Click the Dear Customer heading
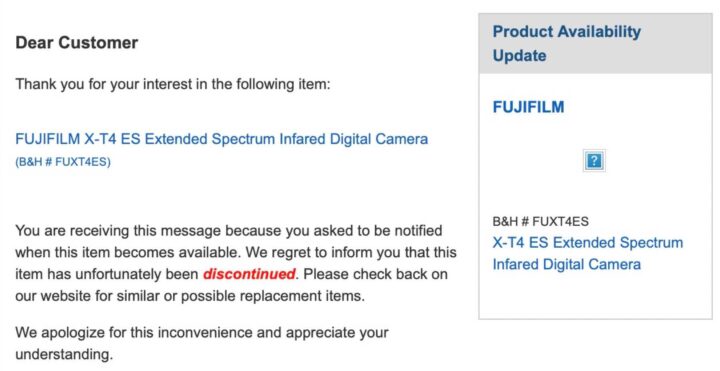The width and height of the screenshot is (720, 371). pos(77,43)
